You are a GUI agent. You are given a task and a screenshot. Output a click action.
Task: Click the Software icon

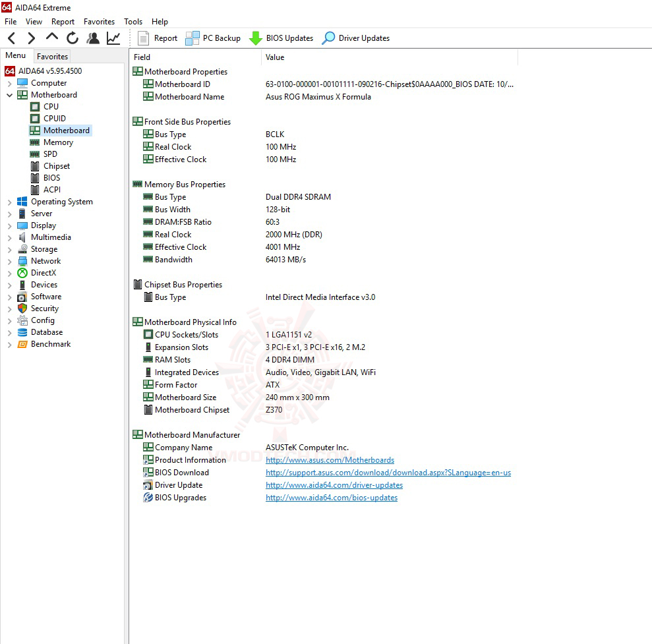coord(22,297)
